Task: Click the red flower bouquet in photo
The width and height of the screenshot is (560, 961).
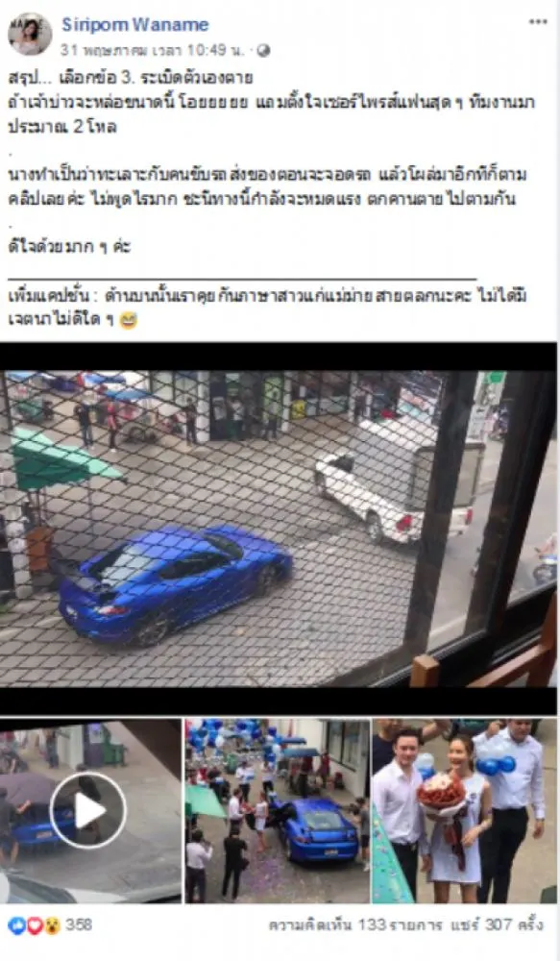Action: [441, 792]
